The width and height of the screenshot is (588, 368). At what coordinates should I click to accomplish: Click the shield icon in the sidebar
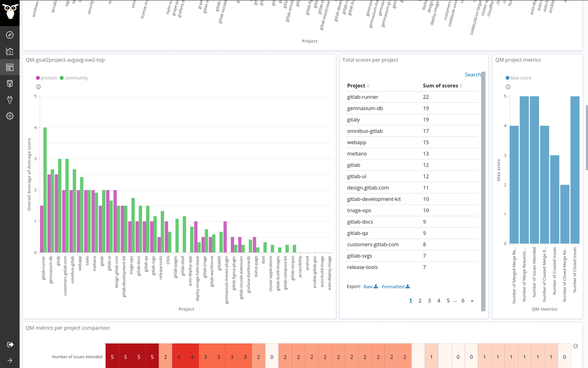[x=9, y=83]
